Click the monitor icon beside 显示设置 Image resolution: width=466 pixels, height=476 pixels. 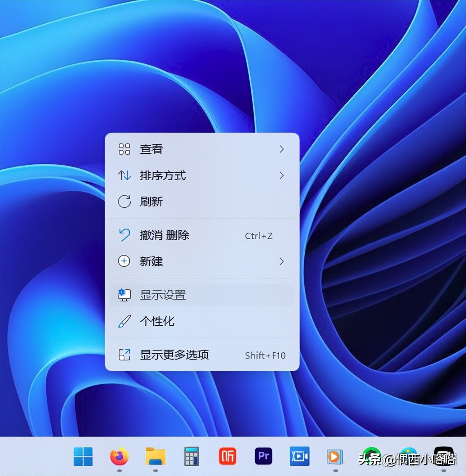pos(124,295)
